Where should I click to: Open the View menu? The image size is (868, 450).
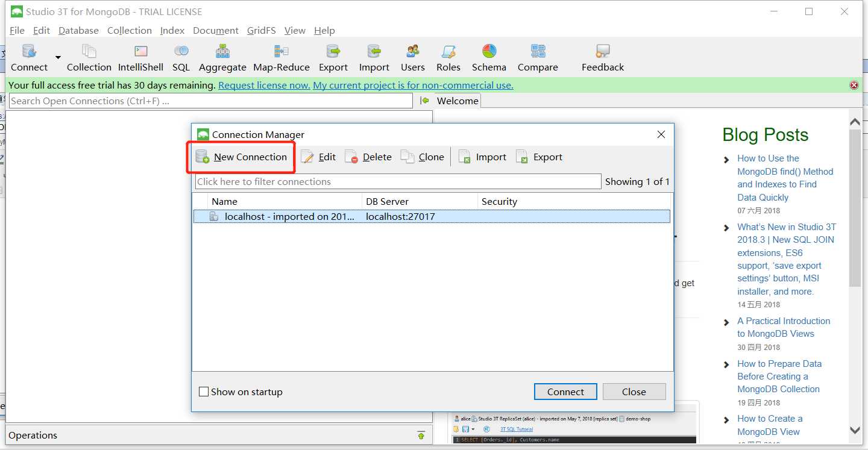pyautogui.click(x=295, y=30)
